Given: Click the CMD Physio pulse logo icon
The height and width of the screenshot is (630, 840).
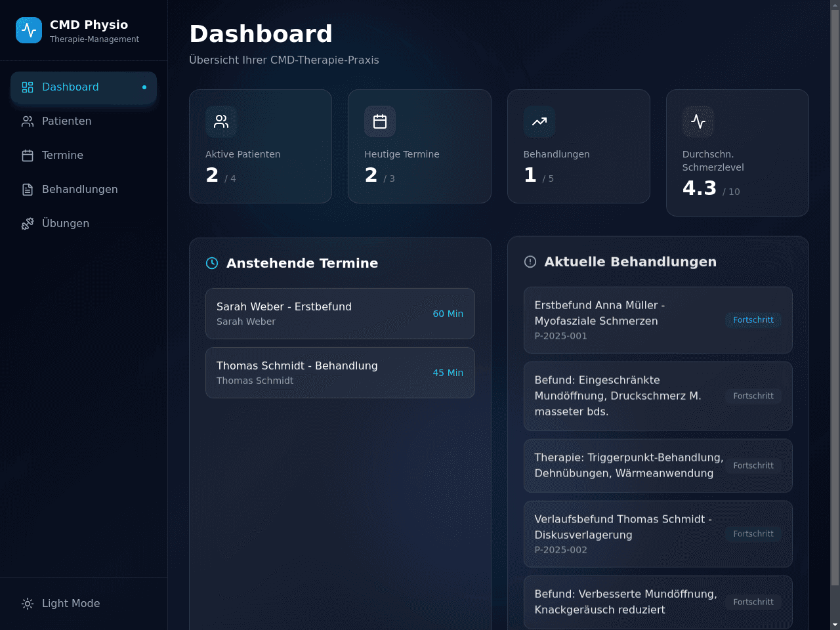Looking at the screenshot, I should pyautogui.click(x=29, y=30).
